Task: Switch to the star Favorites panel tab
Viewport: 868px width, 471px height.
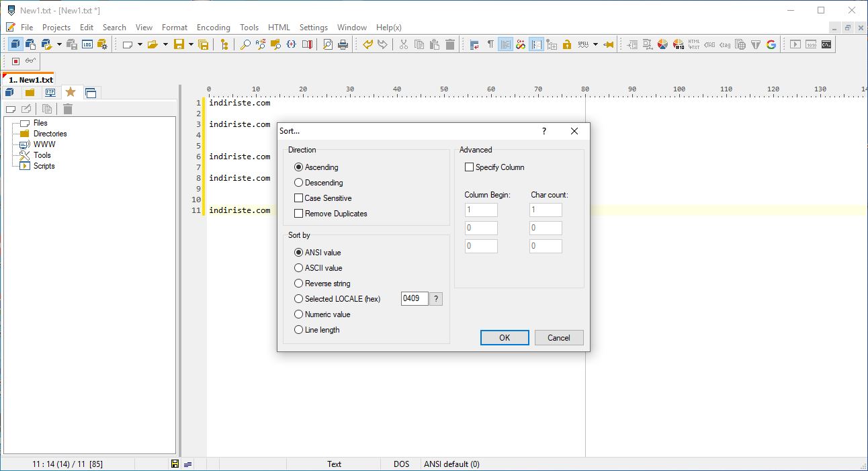Action: tap(71, 92)
